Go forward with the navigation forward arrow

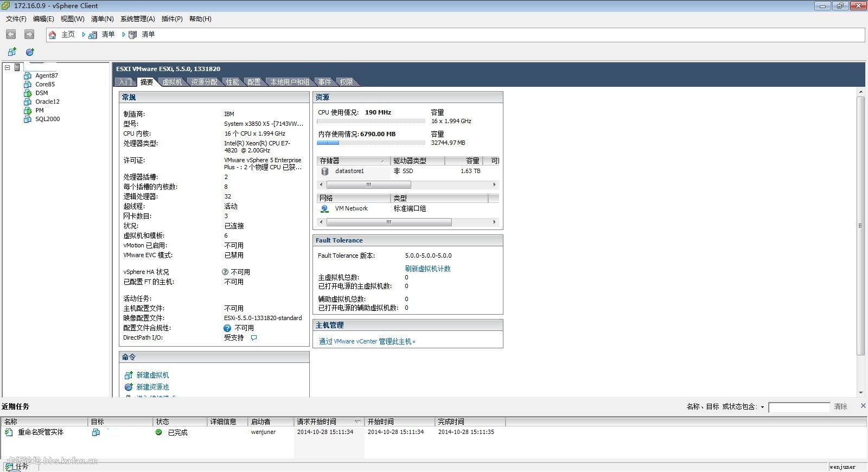tap(29, 34)
